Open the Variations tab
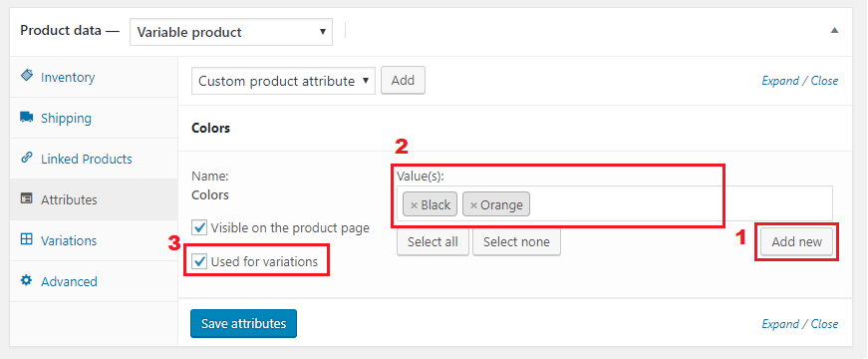The image size is (868, 359). (69, 240)
